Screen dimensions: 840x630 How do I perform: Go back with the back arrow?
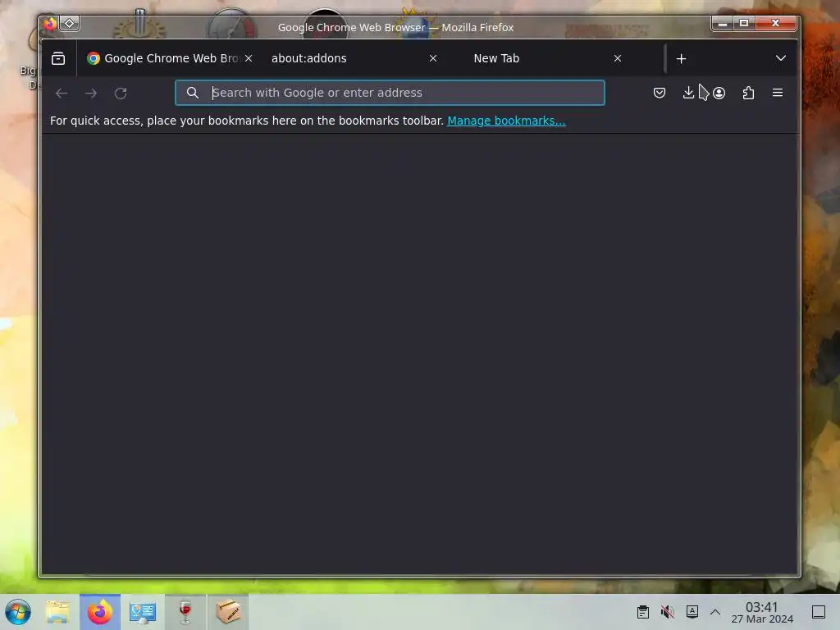[62, 94]
